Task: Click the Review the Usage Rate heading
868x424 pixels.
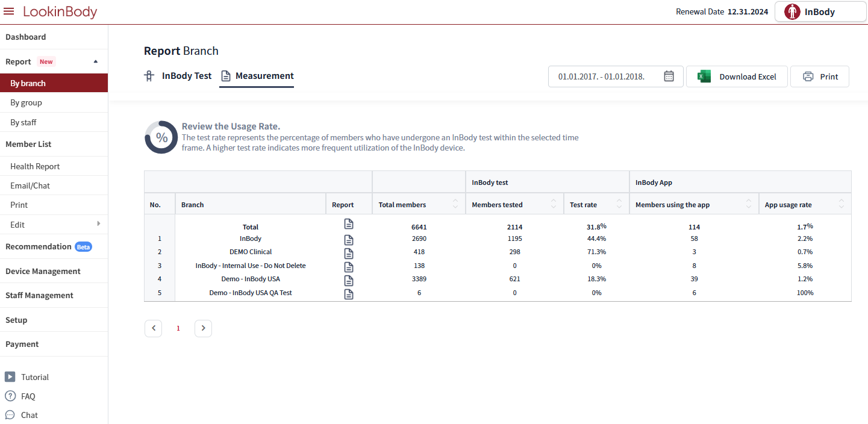Action: click(x=231, y=126)
